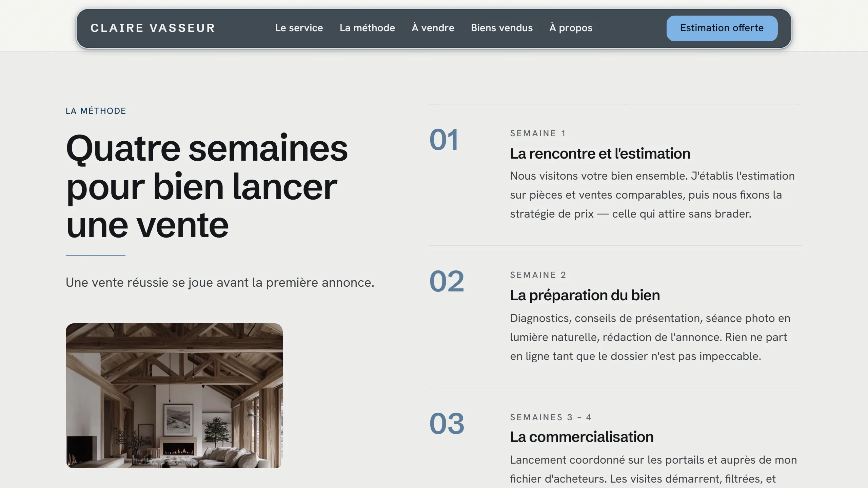The height and width of the screenshot is (488, 868).
Task: Click the tagline Une vente réussie se joue
Action: [x=220, y=282]
